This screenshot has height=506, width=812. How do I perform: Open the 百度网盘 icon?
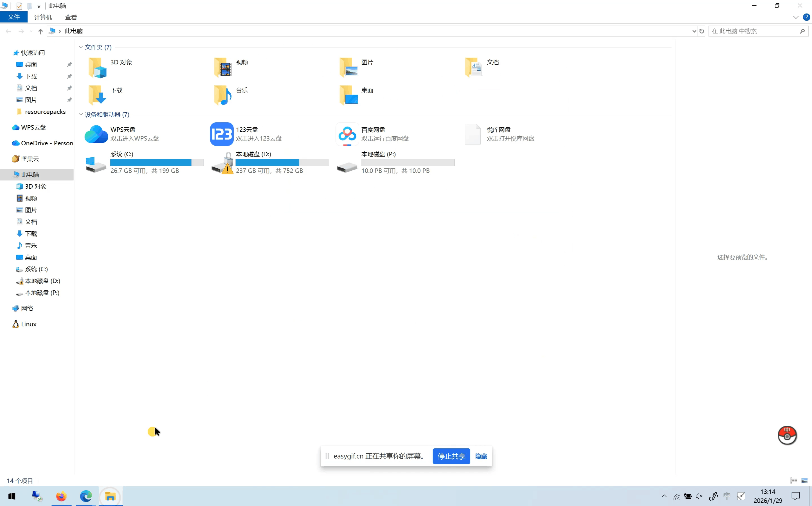[347, 134]
